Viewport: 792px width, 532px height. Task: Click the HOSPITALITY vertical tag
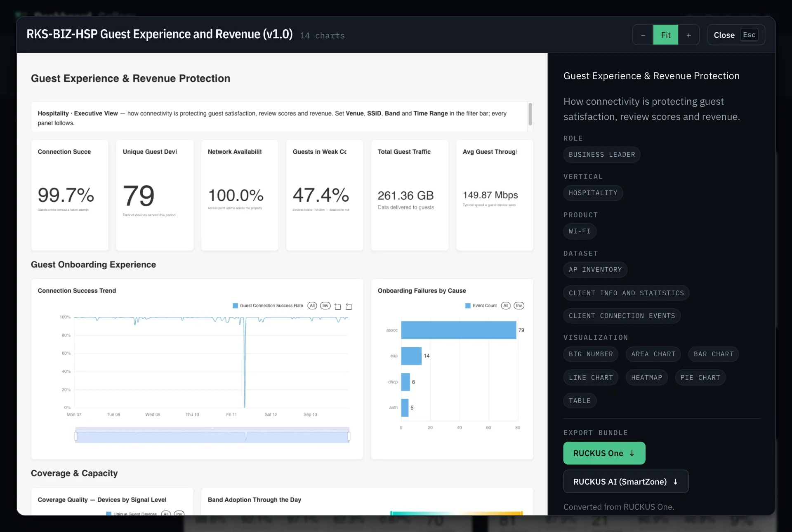pos(593,193)
